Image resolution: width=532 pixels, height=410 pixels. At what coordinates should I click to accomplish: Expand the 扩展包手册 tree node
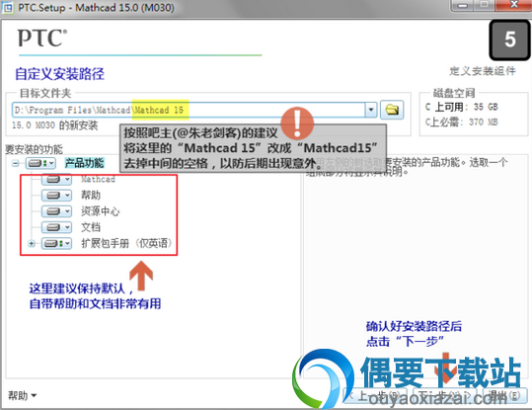tap(32, 243)
